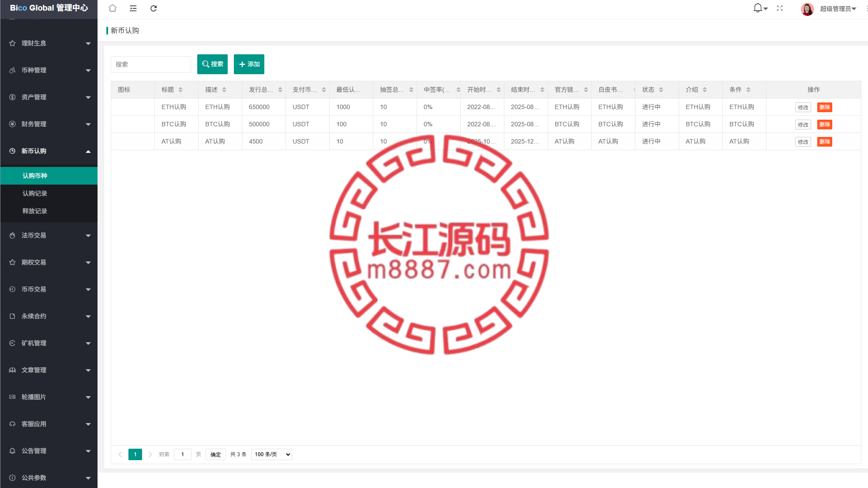
Task: Open the 永续合约 menu
Action: pyautogui.click(x=49, y=316)
